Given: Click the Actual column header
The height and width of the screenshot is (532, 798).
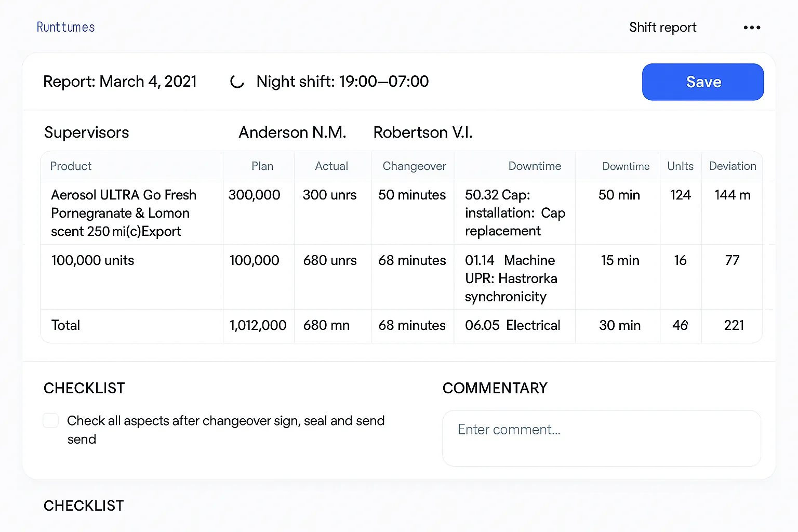Looking at the screenshot, I should point(331,166).
